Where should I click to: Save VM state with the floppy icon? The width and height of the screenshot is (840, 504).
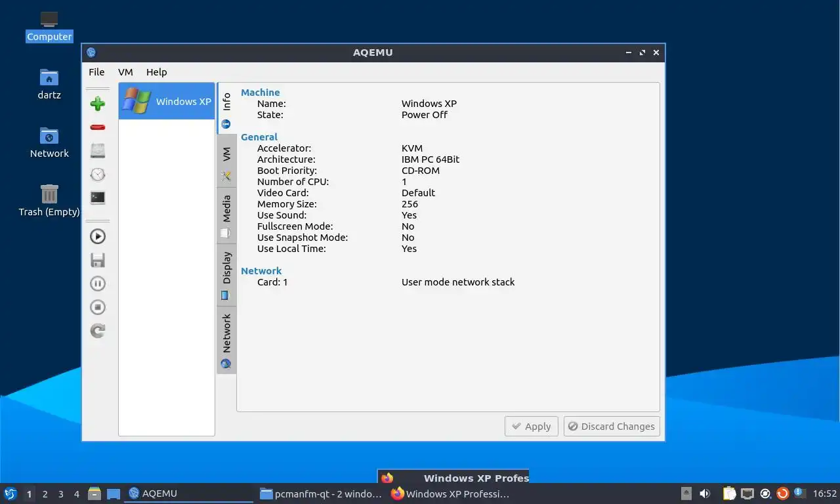98,261
